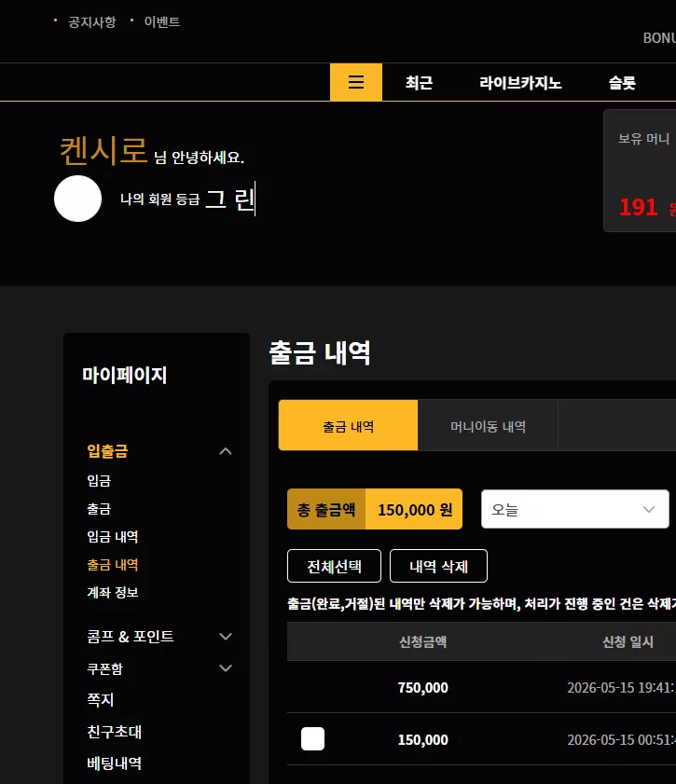Select 입금 in the sidebar
This screenshot has width=676, height=784.
point(99,481)
